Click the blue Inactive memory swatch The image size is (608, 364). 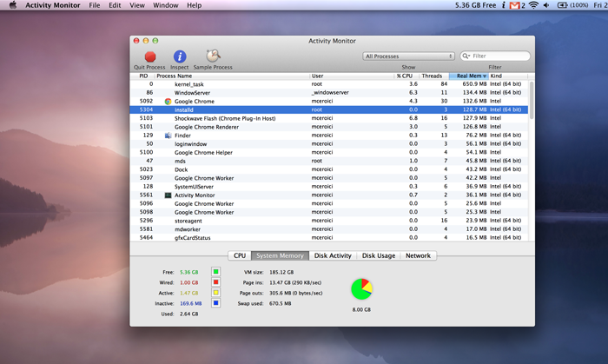[x=216, y=303]
